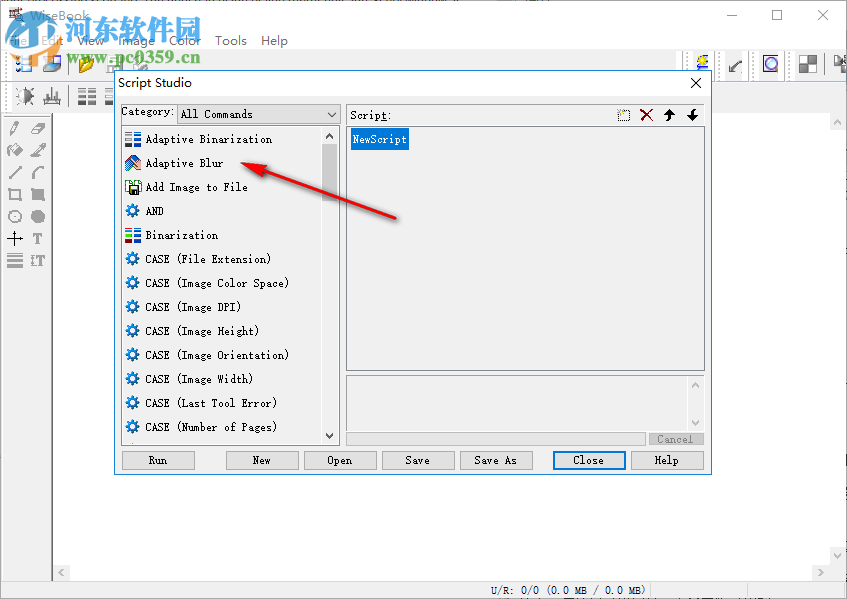The image size is (847, 599).
Task: Select the filled rectangle tool
Action: coord(38,194)
